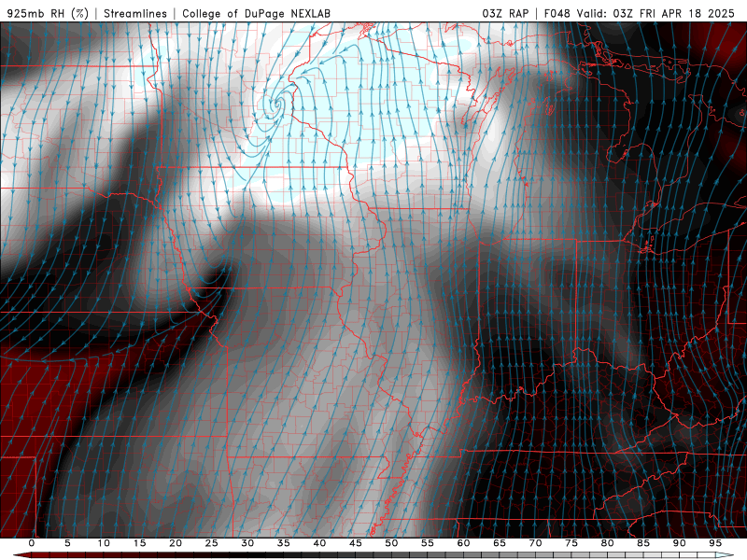Viewport: 747px width, 560px height.
Task: Click the 55 label on color scale
Action: [x=428, y=543]
